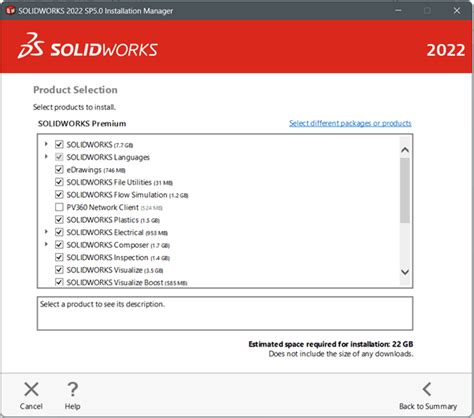Open Help via the question mark icon
The image size is (474, 418).
[72, 389]
